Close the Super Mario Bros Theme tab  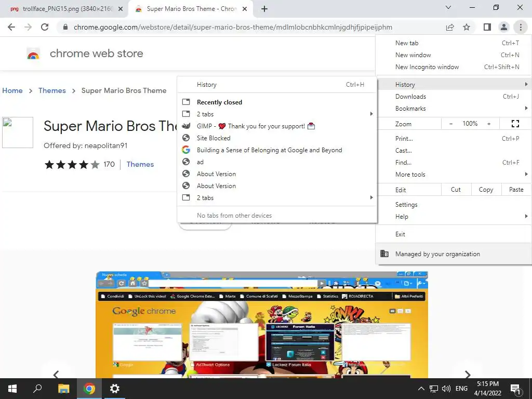(x=245, y=9)
